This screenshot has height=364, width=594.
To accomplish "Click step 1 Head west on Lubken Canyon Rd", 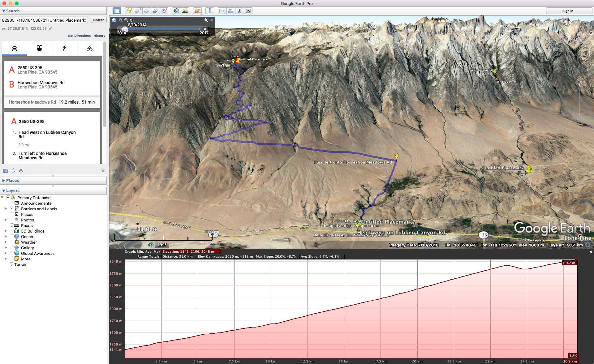I will pos(47,135).
